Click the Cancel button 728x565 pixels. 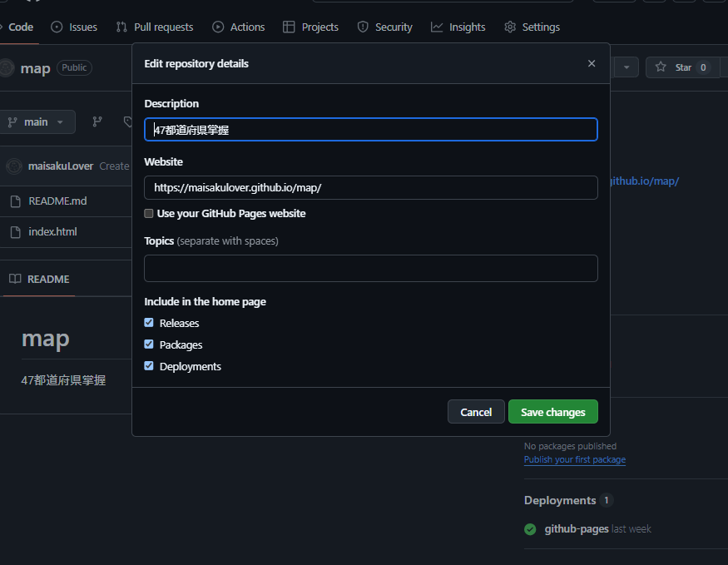[476, 412]
